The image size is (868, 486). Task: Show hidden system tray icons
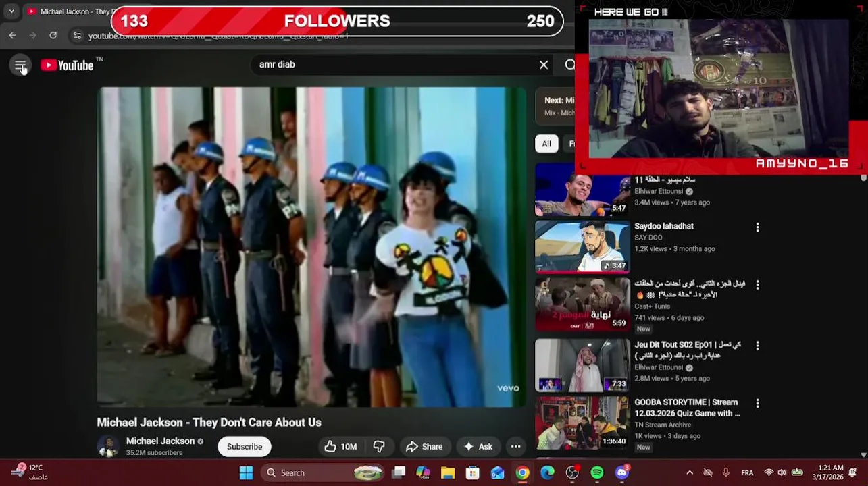[690, 473]
